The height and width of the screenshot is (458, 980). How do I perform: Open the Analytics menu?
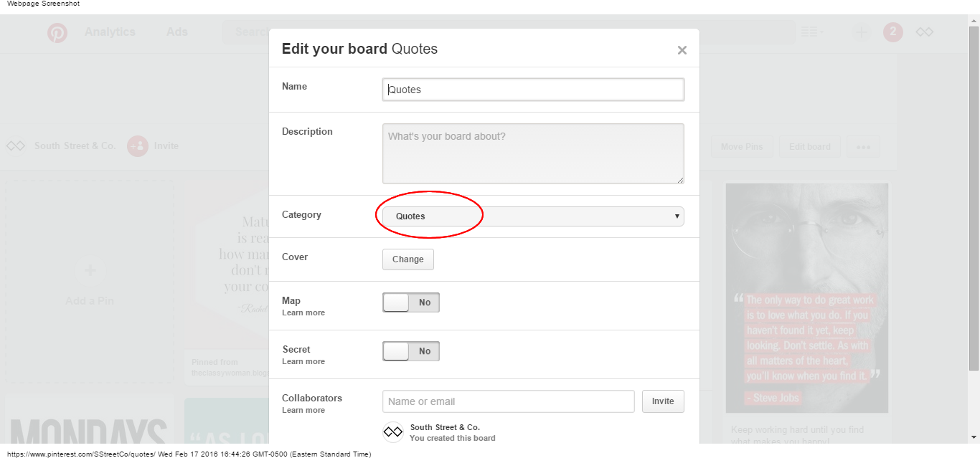click(110, 32)
